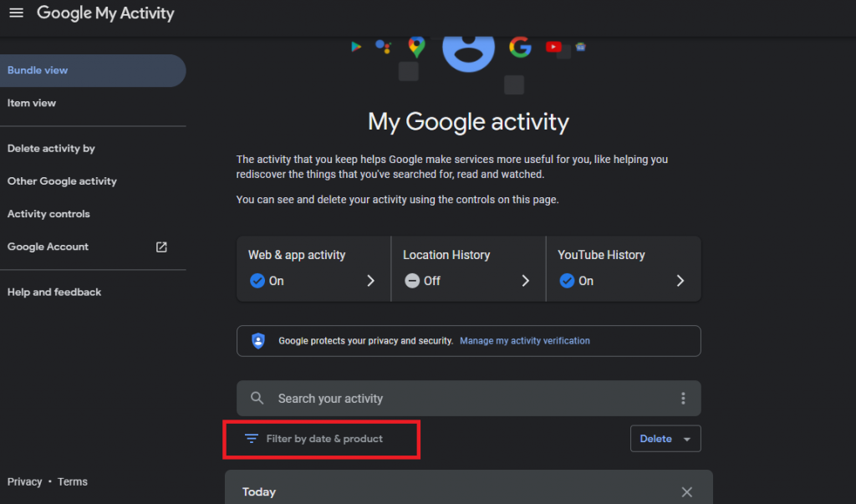The width and height of the screenshot is (856, 504).
Task: Click the Google Maps pin icon
Action: point(416,47)
